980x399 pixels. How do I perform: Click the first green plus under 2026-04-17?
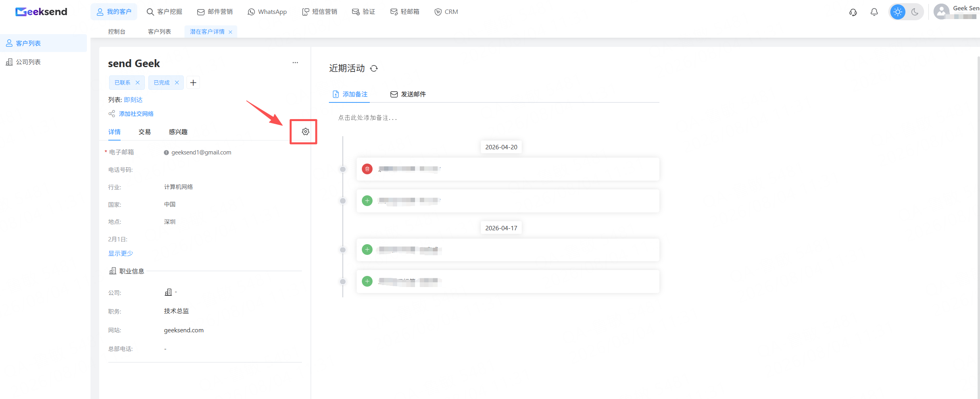[367, 250]
